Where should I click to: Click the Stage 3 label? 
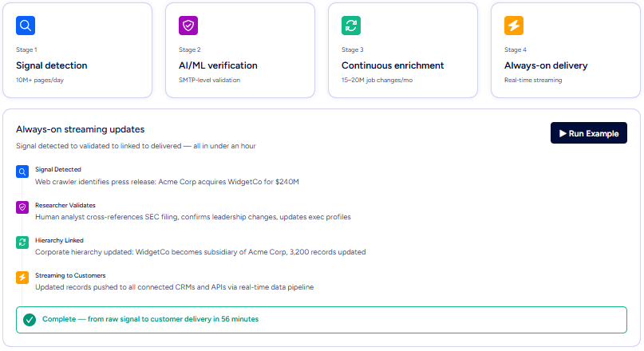click(353, 49)
